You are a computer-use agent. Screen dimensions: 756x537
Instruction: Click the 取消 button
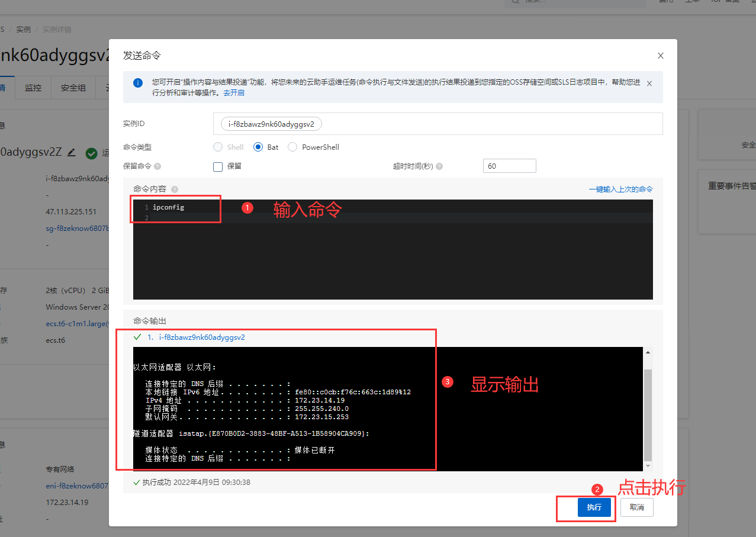pyautogui.click(x=637, y=507)
